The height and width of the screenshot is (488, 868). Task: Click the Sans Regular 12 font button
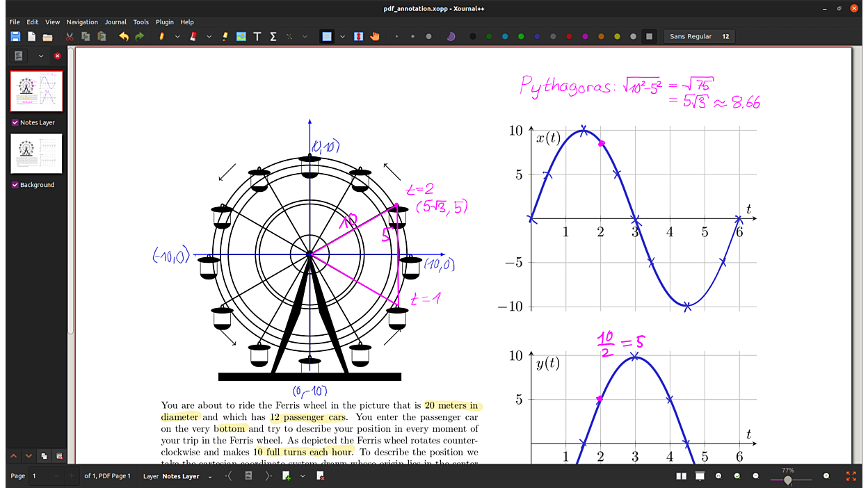point(699,37)
